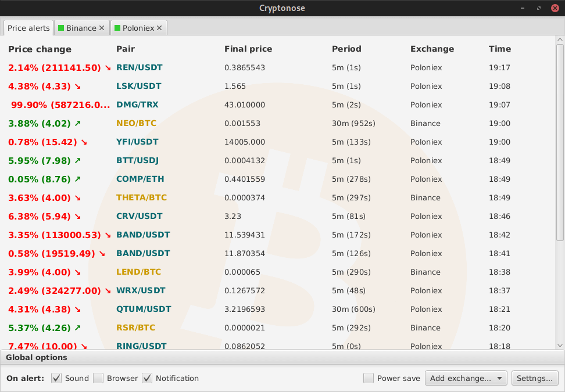565x392 pixels.
Task: Collapse the Global options panel header
Action: point(282,357)
